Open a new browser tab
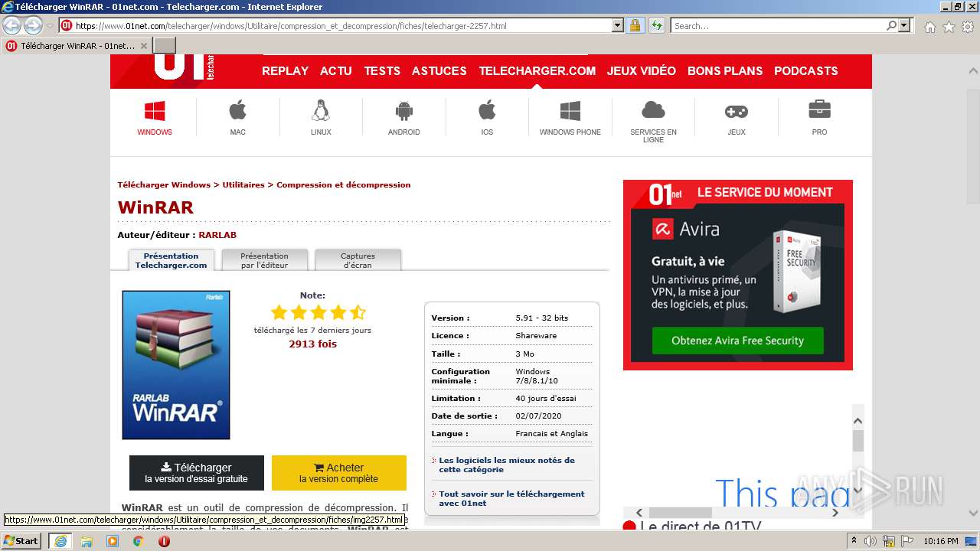This screenshot has width=980, height=551. click(x=165, y=46)
